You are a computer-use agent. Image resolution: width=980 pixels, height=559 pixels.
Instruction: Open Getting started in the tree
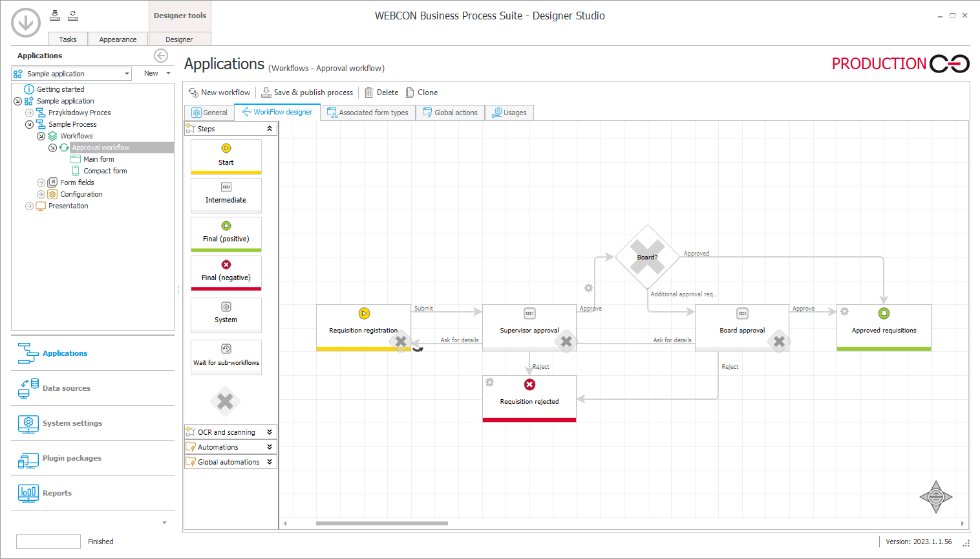(60, 89)
